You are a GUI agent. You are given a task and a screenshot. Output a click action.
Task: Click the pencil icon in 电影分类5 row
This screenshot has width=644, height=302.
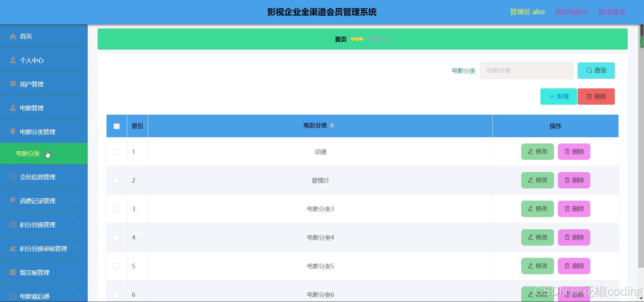click(x=531, y=266)
